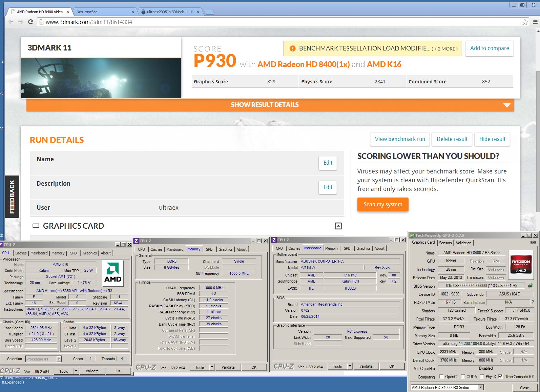Viewport: 540px width, 392px height.
Task: Open a new browser tab
Action: [x=209, y=12]
